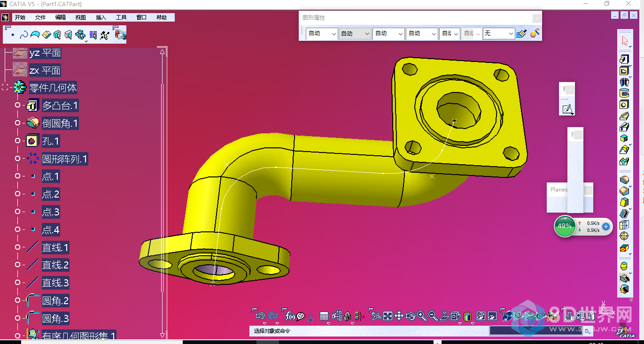Open the shading mode cylinder dropdown
Screen dimensions: 644x344
473,323
